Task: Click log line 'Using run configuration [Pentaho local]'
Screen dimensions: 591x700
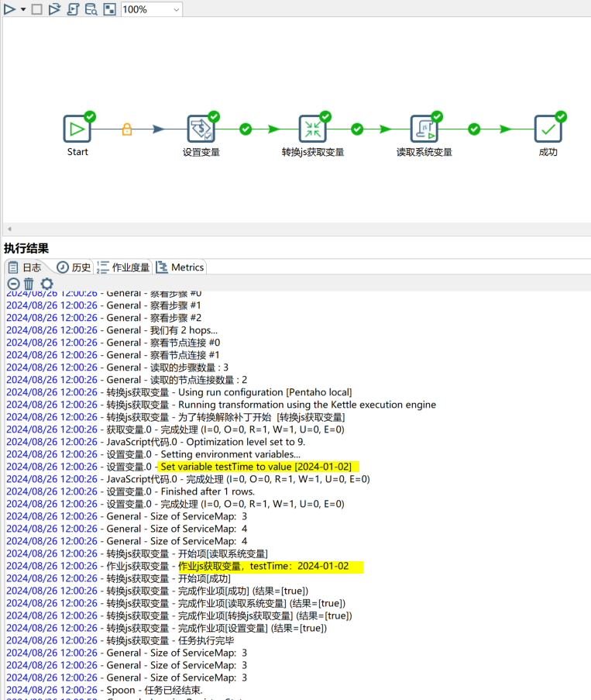Action: click(265, 392)
